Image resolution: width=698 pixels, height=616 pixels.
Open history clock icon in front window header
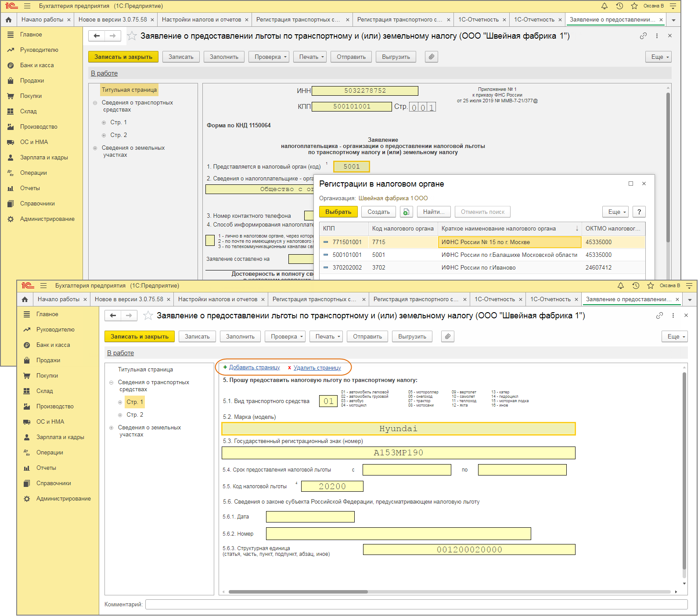click(636, 286)
